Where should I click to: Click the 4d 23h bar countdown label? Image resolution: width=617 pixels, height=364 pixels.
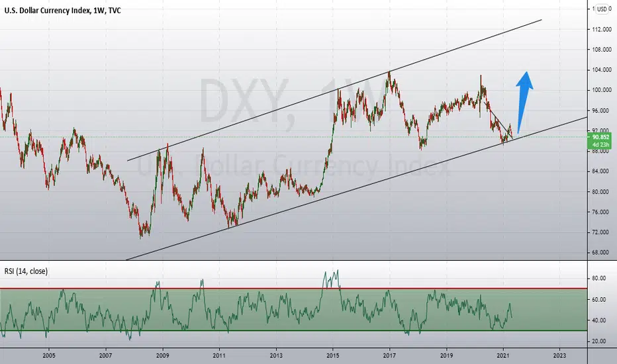click(600, 144)
